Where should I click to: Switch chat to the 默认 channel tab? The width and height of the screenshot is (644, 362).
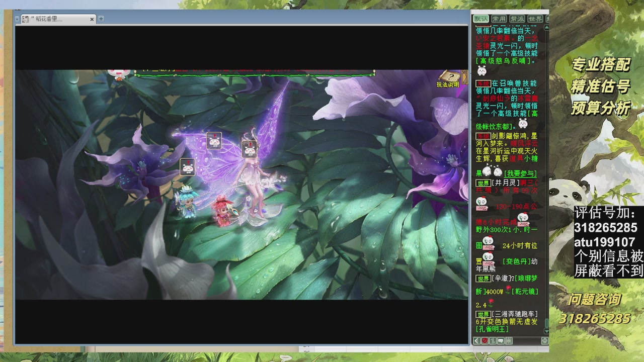point(481,19)
